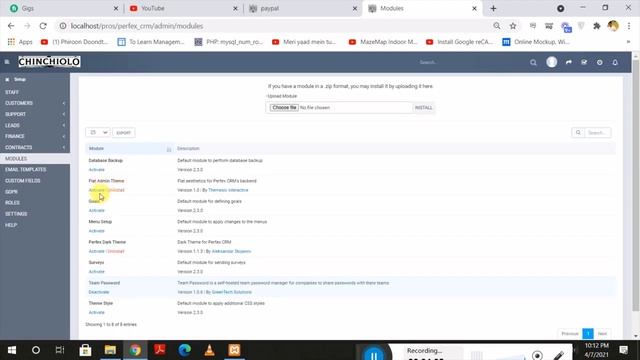Toggle the sidebar hamburger menu icon

coord(7,62)
